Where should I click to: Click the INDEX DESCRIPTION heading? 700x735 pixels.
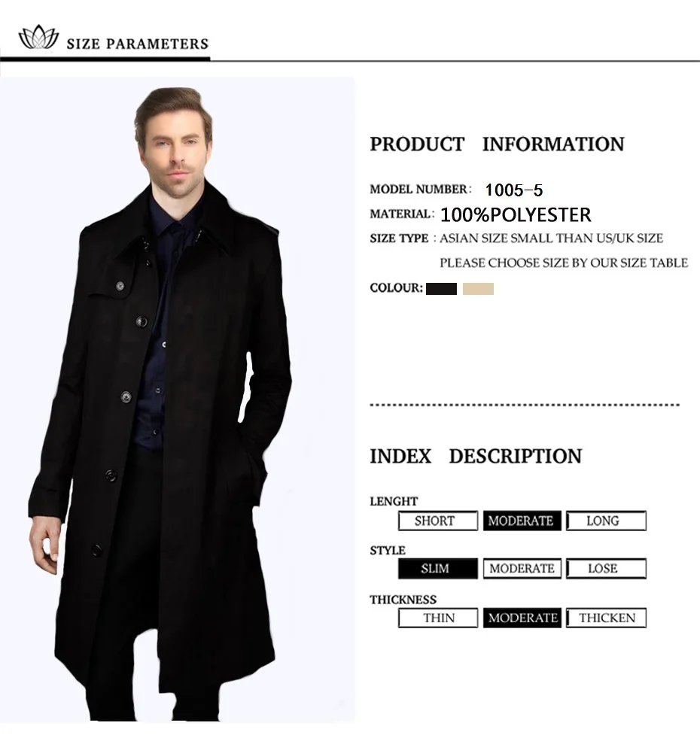point(476,456)
